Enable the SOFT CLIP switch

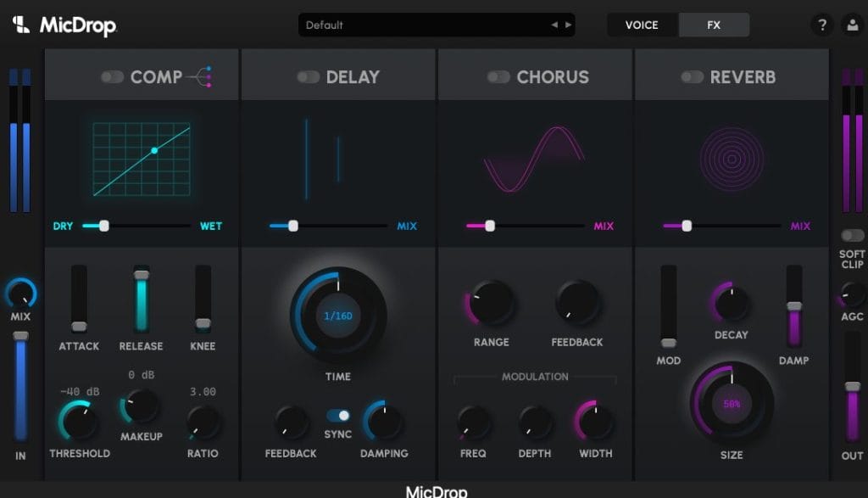852,235
